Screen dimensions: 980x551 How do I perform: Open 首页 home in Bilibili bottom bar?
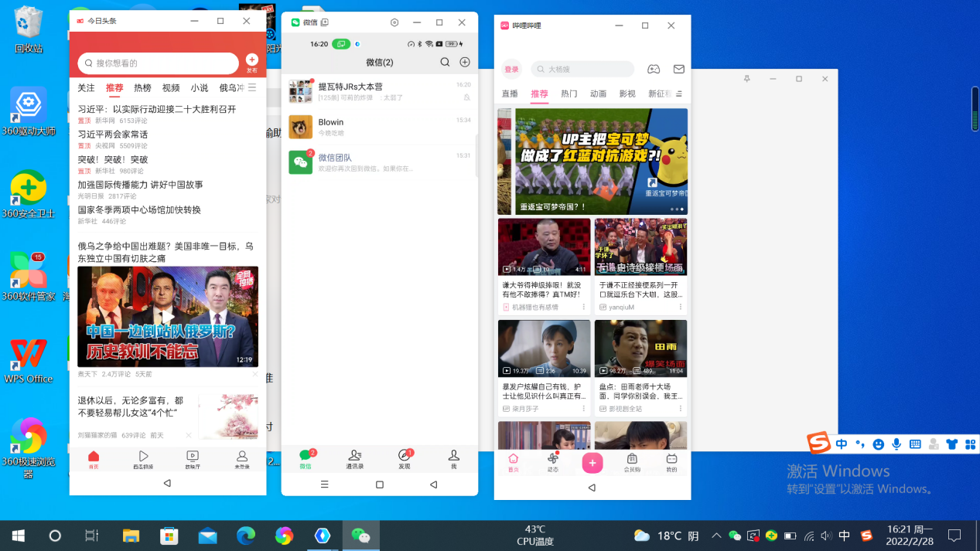[x=513, y=463]
